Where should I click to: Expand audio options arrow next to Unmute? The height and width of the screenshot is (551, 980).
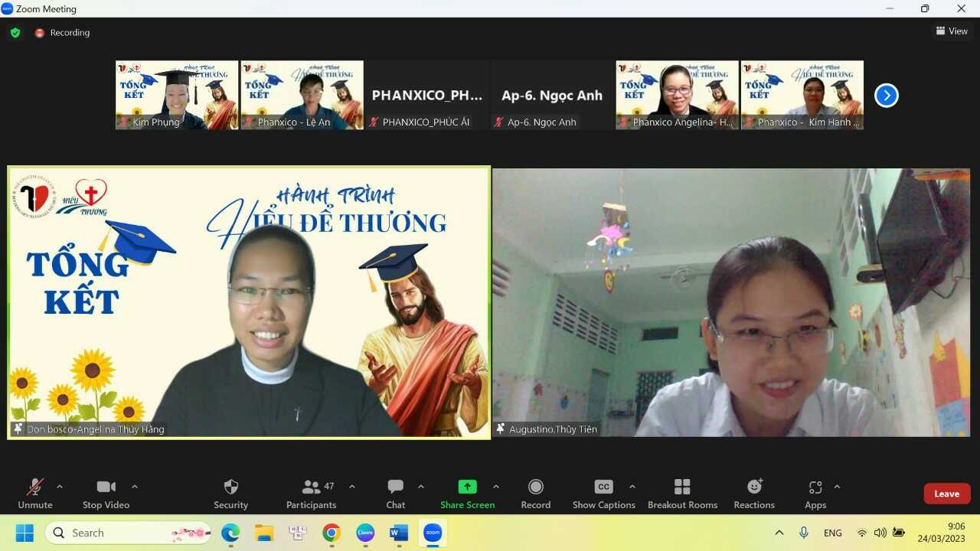60,487
